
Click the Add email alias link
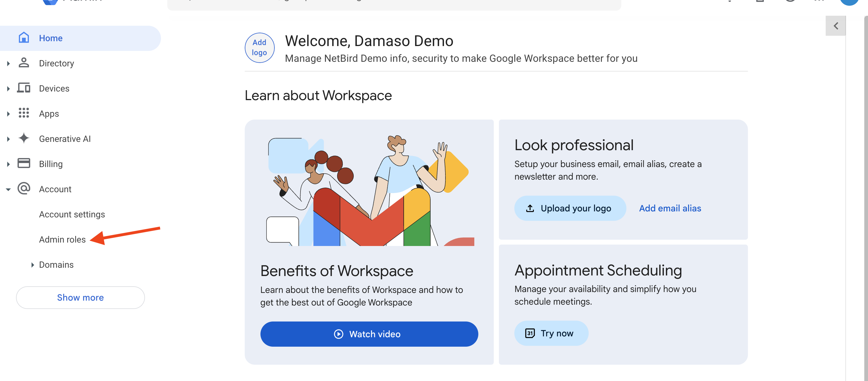(670, 208)
